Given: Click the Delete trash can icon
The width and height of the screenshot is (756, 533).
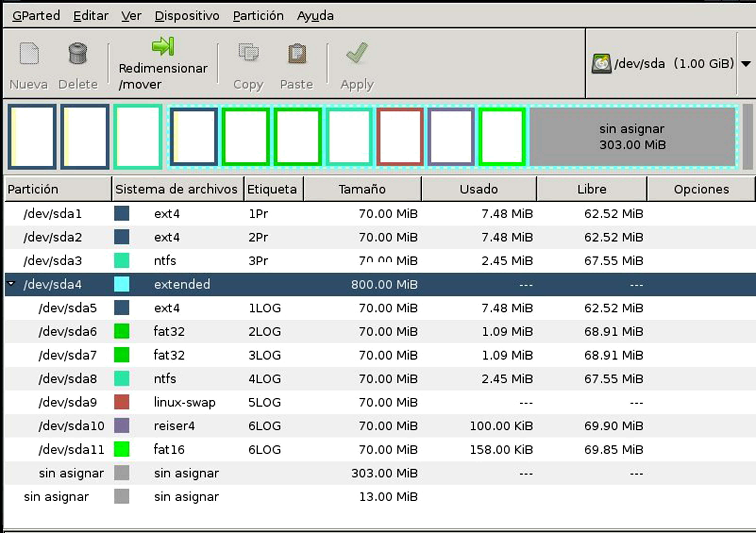Looking at the screenshot, I should [x=78, y=53].
